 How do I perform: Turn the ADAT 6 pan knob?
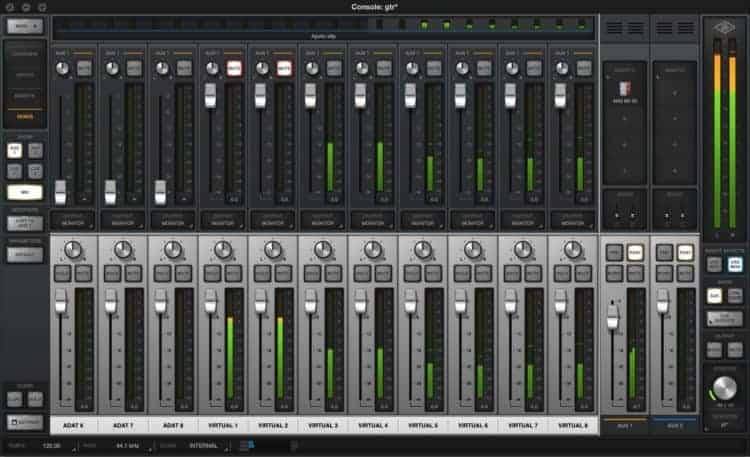click(x=73, y=250)
